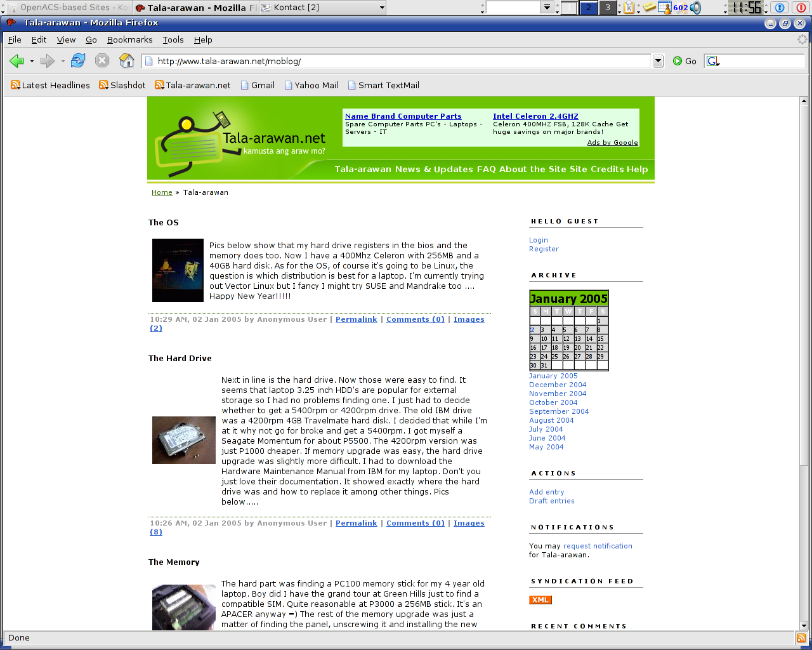
Task: Open the Permalink for The OS entry
Action: click(x=356, y=319)
